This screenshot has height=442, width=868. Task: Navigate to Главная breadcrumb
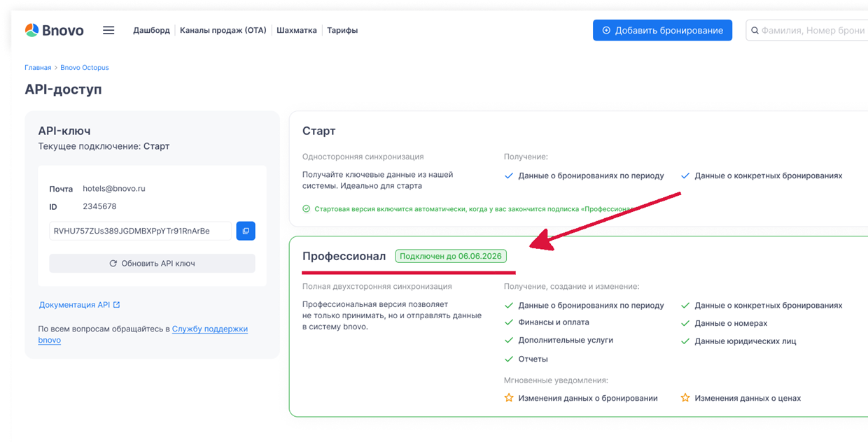pos(38,68)
